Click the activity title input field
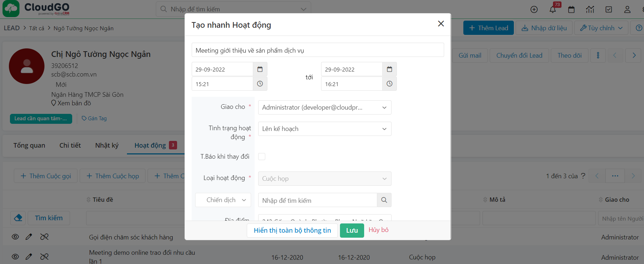 [x=318, y=50]
